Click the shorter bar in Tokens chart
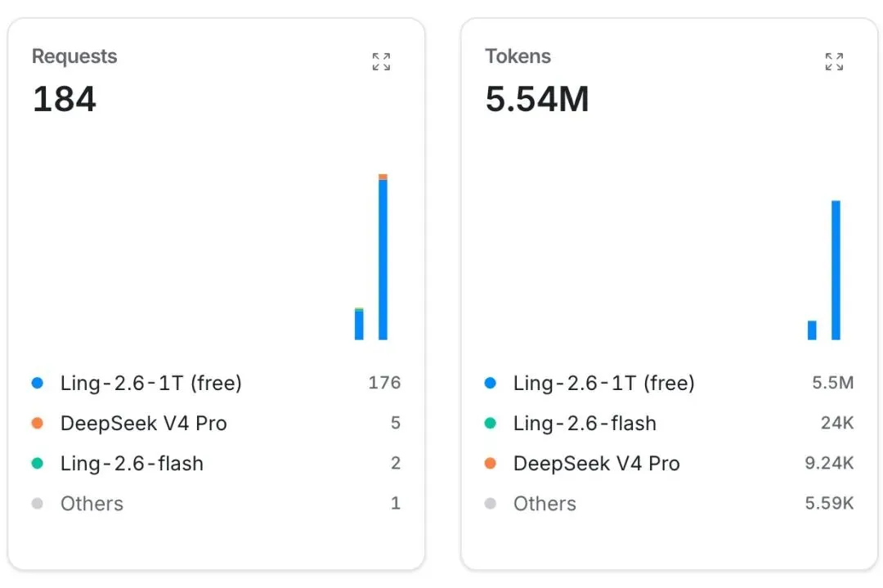 click(812, 330)
